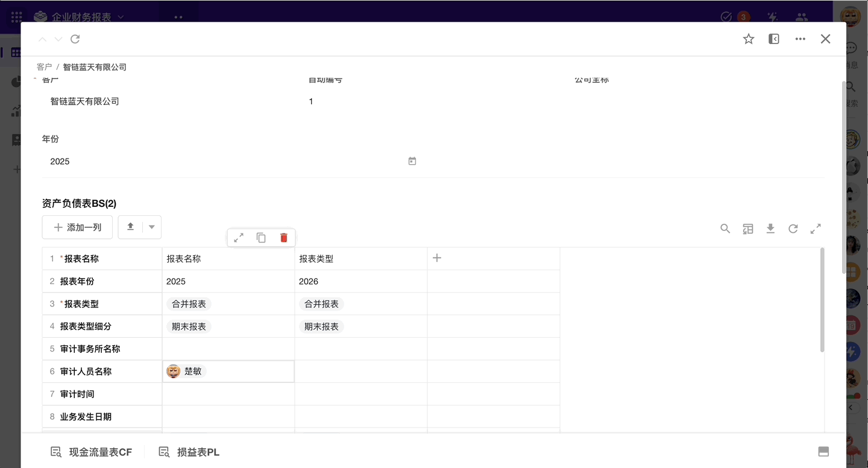Expand column with diagonal arrows icon

point(239,238)
